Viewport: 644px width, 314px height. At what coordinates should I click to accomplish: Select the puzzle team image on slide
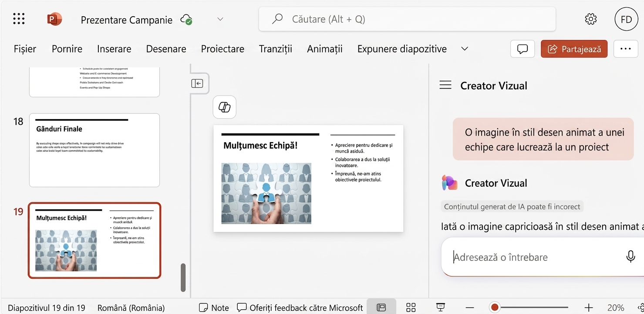[x=266, y=193]
